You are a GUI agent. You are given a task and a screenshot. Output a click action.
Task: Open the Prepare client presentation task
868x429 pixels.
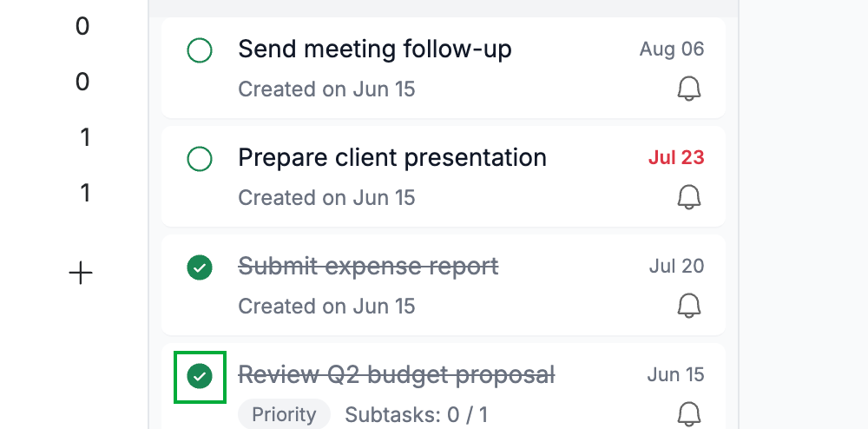(392, 158)
